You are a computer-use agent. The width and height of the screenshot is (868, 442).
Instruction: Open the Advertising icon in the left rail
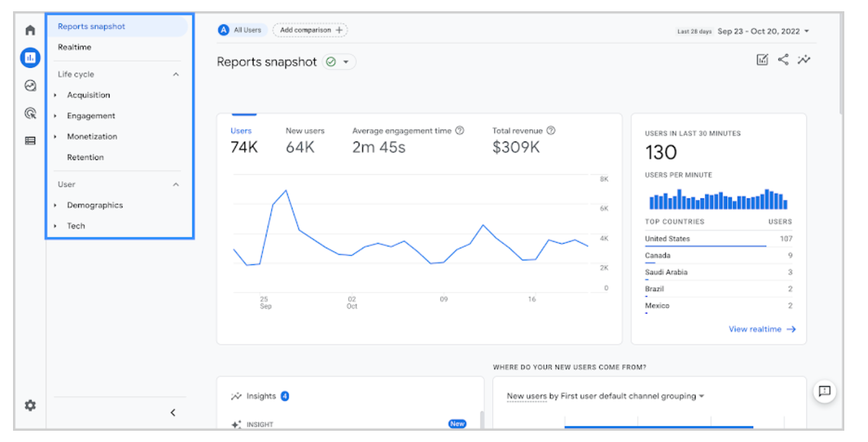coord(30,113)
